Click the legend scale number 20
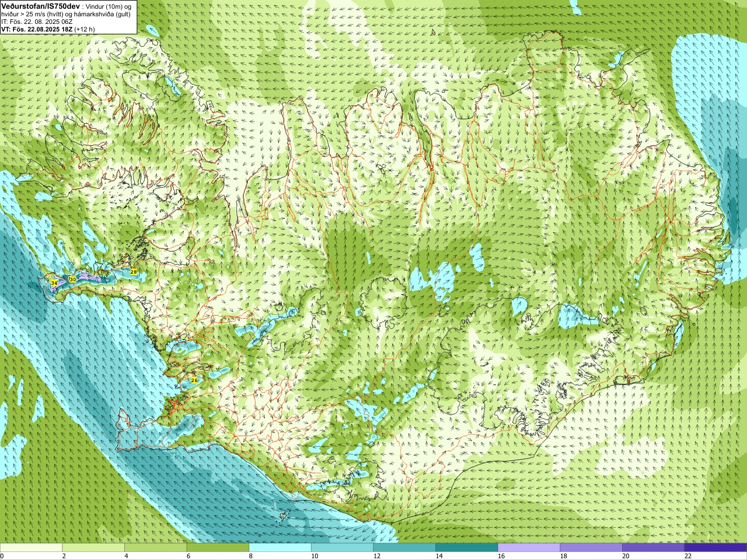Image resolution: width=747 pixels, height=560 pixels. [x=626, y=556]
